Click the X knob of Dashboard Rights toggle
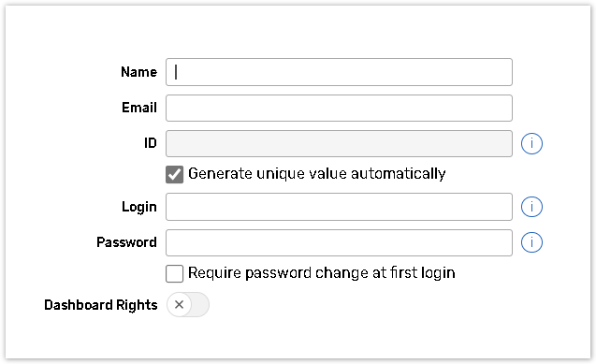This screenshot has width=596, height=364. (179, 305)
